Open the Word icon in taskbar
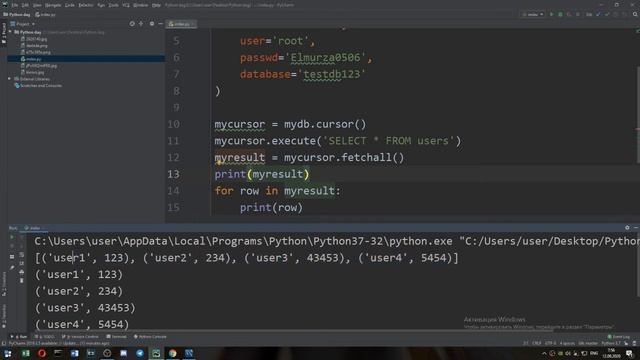The width and height of the screenshot is (640, 360). (x=74, y=353)
